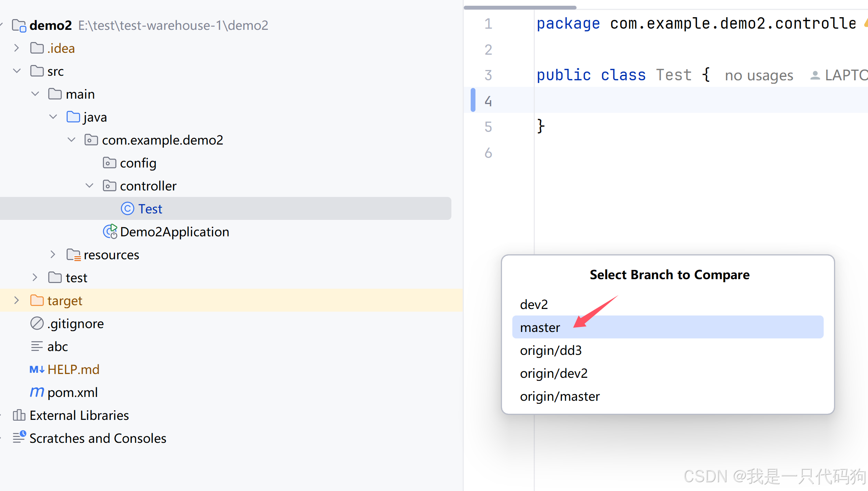Screen dimensions: 868x491
Task: Choose origin/dd3 from branch list
Action: tap(551, 350)
